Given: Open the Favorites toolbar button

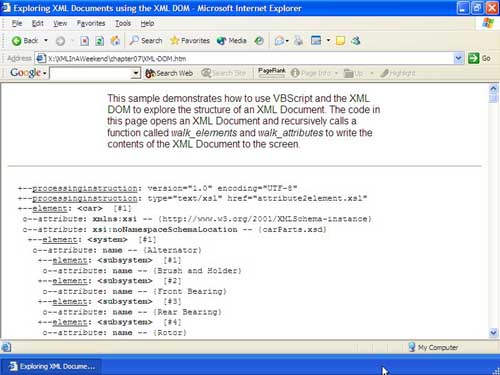Looking at the screenshot, I should pos(190,41).
